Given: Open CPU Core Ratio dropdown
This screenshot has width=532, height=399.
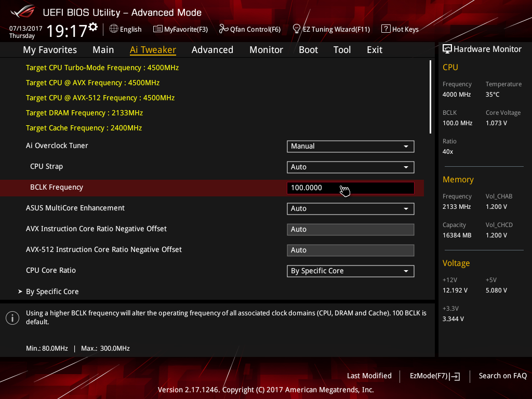Looking at the screenshot, I should pyautogui.click(x=351, y=271).
